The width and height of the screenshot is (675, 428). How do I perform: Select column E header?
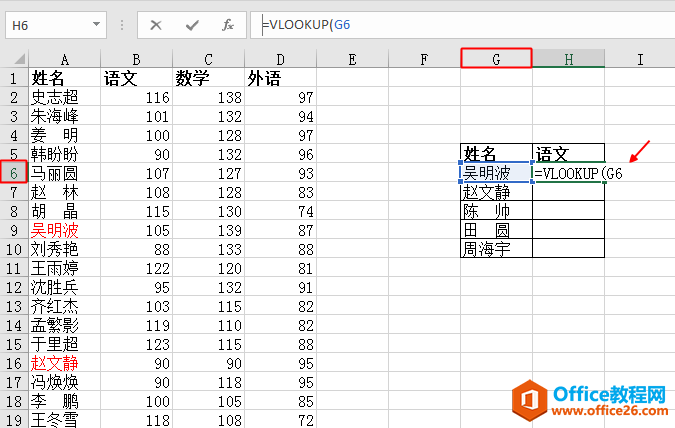(352, 59)
